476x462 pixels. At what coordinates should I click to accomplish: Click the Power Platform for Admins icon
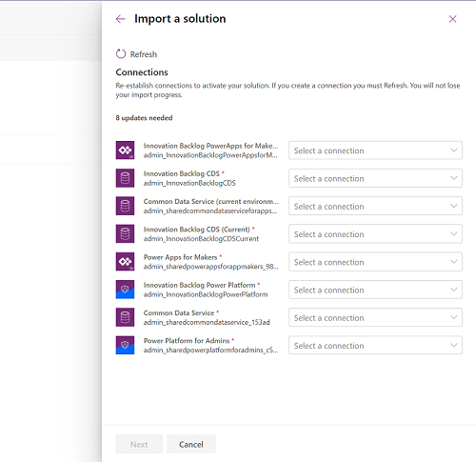(125, 345)
